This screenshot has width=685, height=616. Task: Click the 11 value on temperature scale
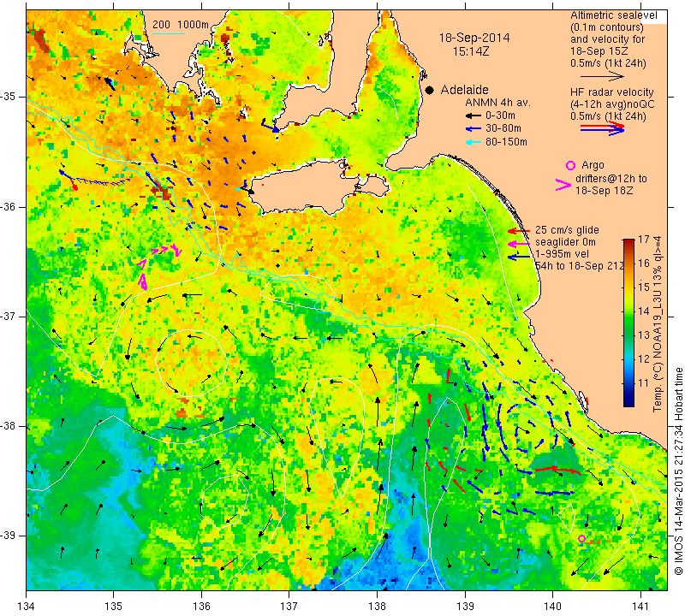[644, 383]
